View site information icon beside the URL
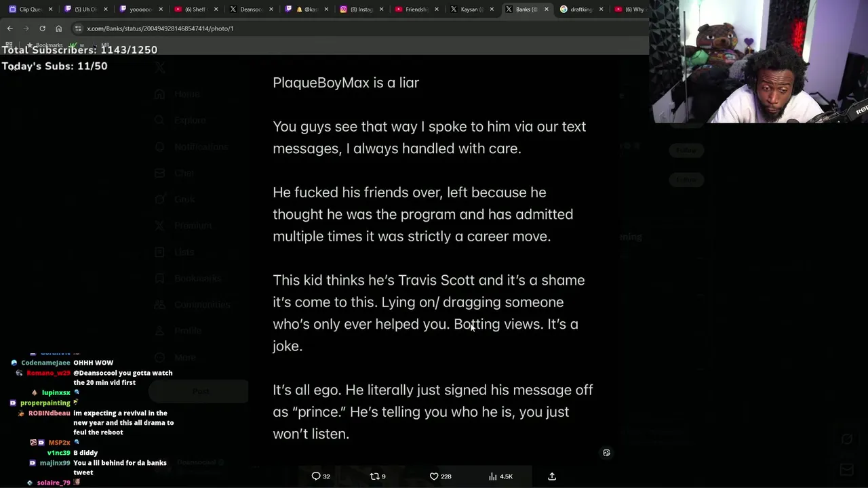The image size is (868, 488). pyautogui.click(x=78, y=28)
